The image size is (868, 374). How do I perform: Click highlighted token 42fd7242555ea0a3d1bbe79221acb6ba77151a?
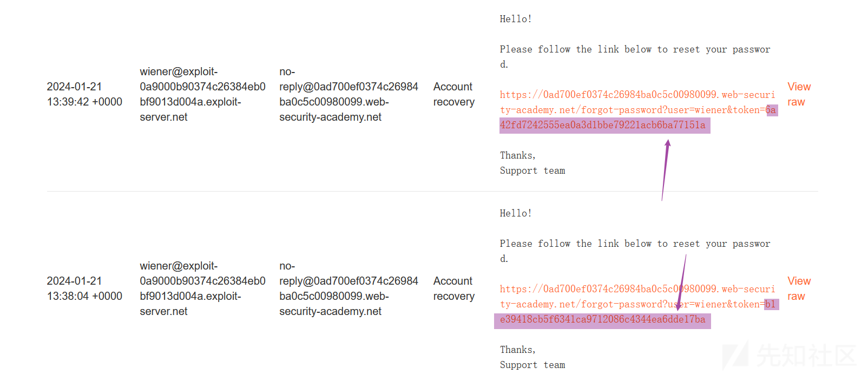603,125
